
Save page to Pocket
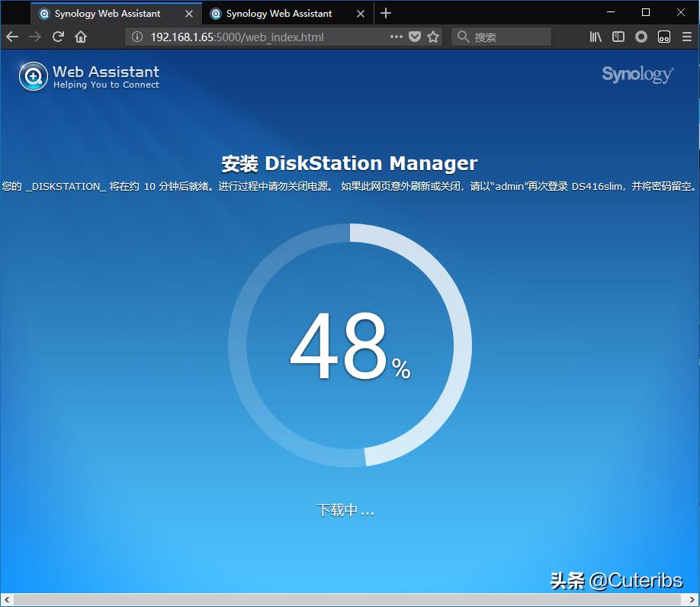415,37
